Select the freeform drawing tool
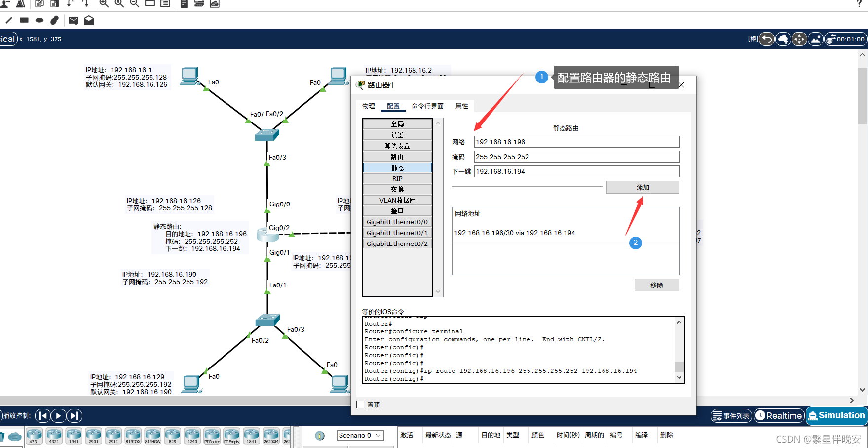The image size is (868, 448). click(x=55, y=20)
